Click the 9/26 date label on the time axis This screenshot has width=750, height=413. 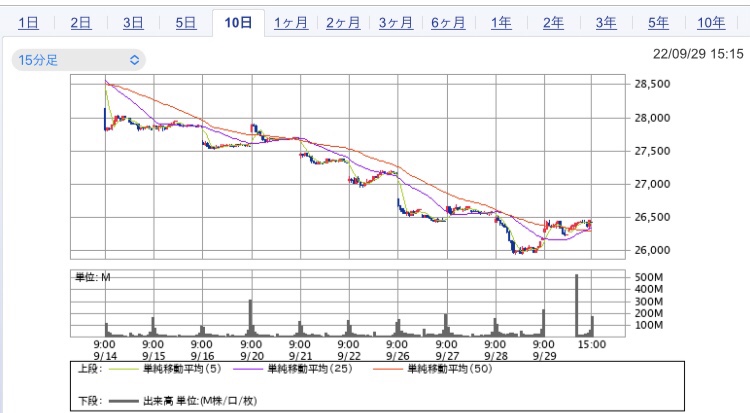tap(397, 356)
